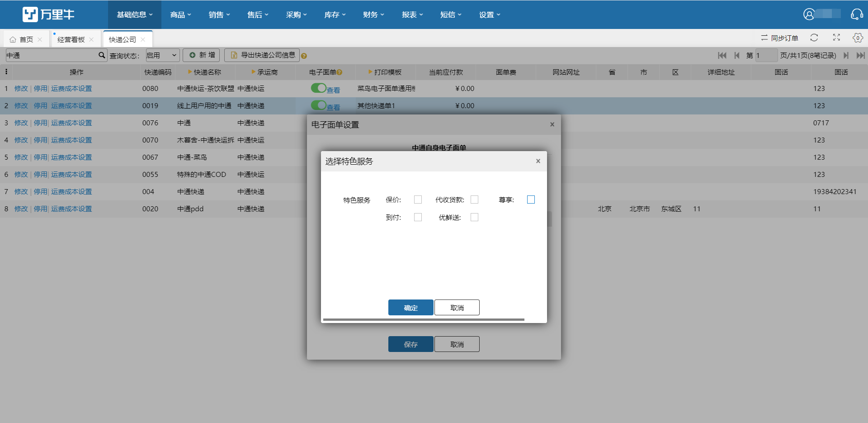The image size is (868, 423).
Task: Open the 查询状态 启用 dropdown
Action: (x=162, y=55)
